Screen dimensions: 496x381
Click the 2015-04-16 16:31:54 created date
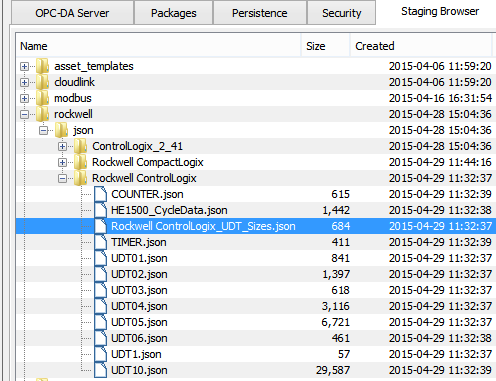pyautogui.click(x=440, y=98)
